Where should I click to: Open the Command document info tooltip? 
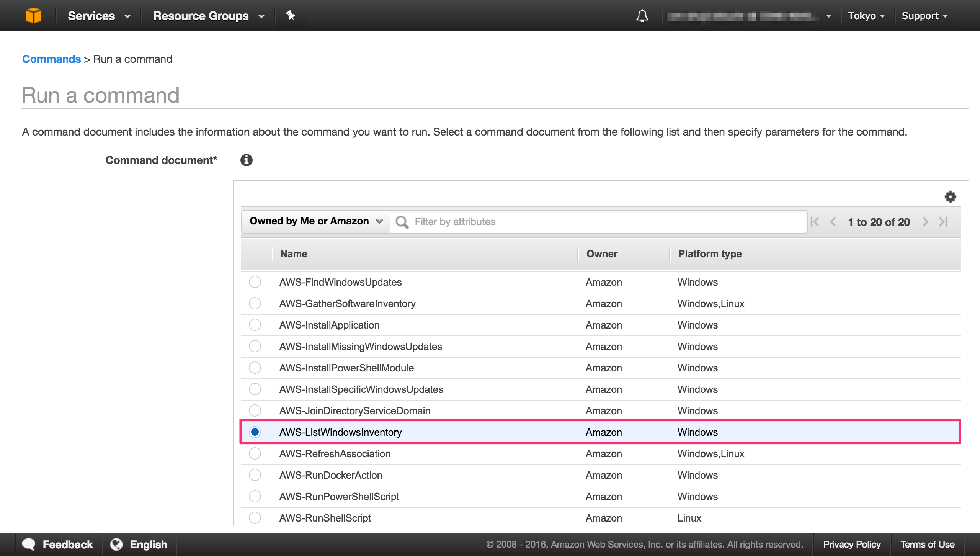pyautogui.click(x=247, y=160)
